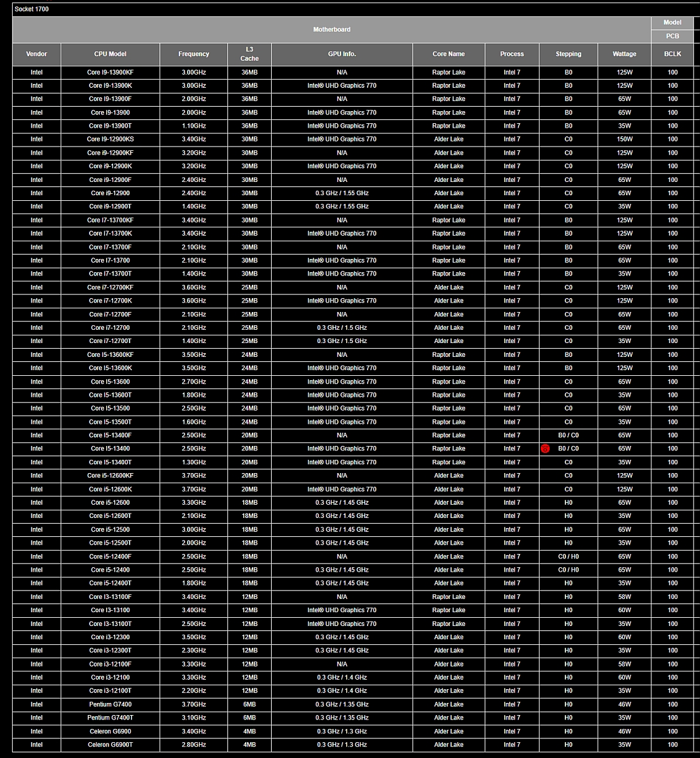Select the Pentium G7400 cell

tap(111, 705)
